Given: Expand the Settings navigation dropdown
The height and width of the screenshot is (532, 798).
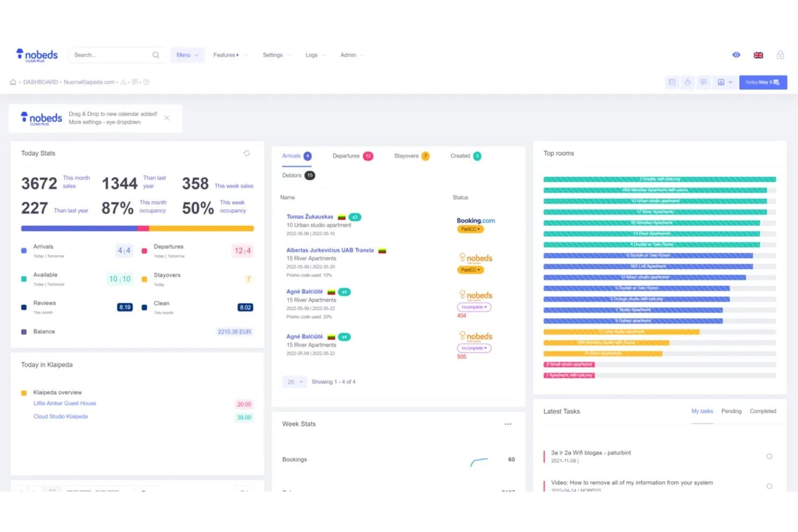Looking at the screenshot, I should (x=277, y=55).
